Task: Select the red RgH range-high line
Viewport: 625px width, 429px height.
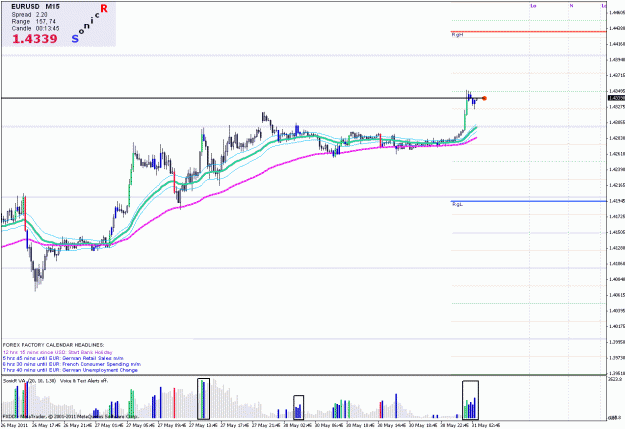Action: [529, 31]
